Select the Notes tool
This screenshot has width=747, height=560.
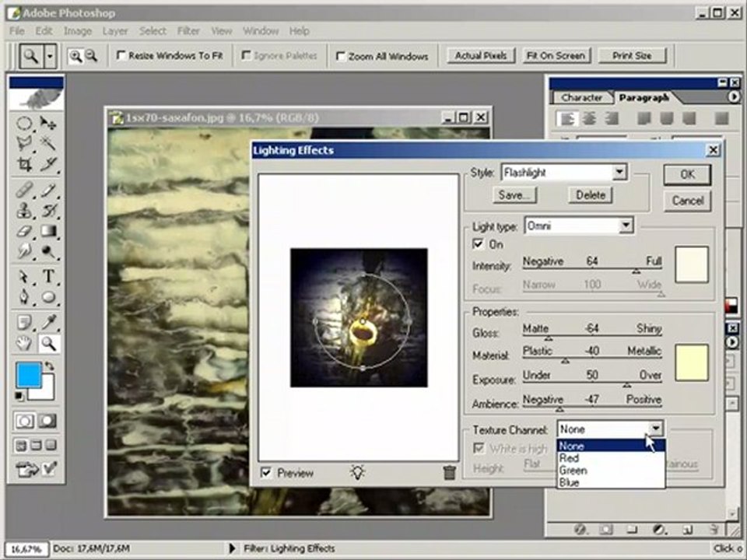pyautogui.click(x=24, y=322)
